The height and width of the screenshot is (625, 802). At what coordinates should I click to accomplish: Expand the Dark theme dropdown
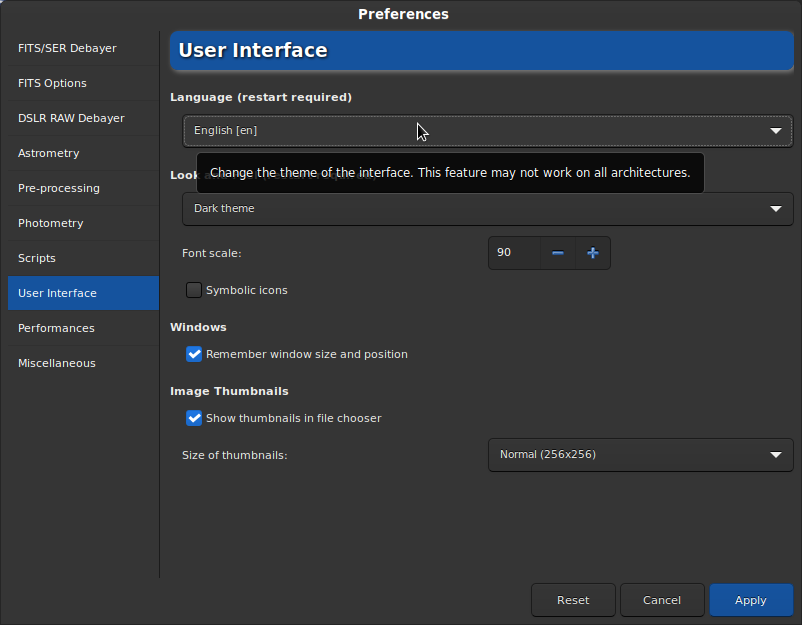tap(487, 209)
